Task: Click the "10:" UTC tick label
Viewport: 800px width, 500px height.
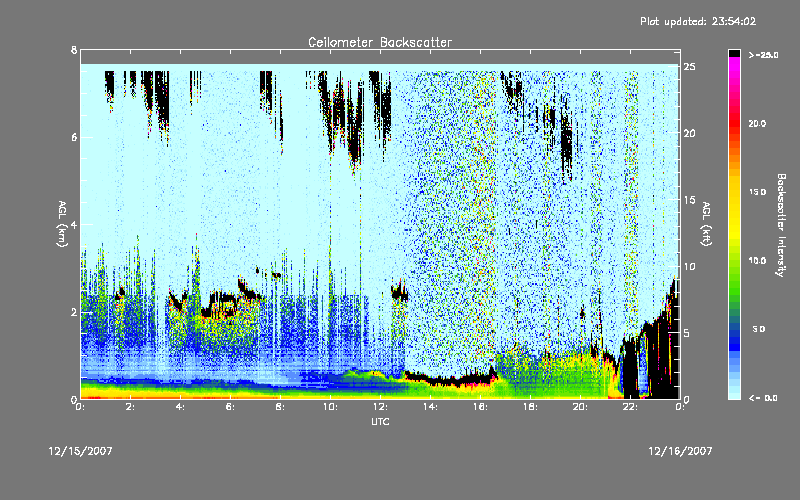Action: pyautogui.click(x=330, y=407)
